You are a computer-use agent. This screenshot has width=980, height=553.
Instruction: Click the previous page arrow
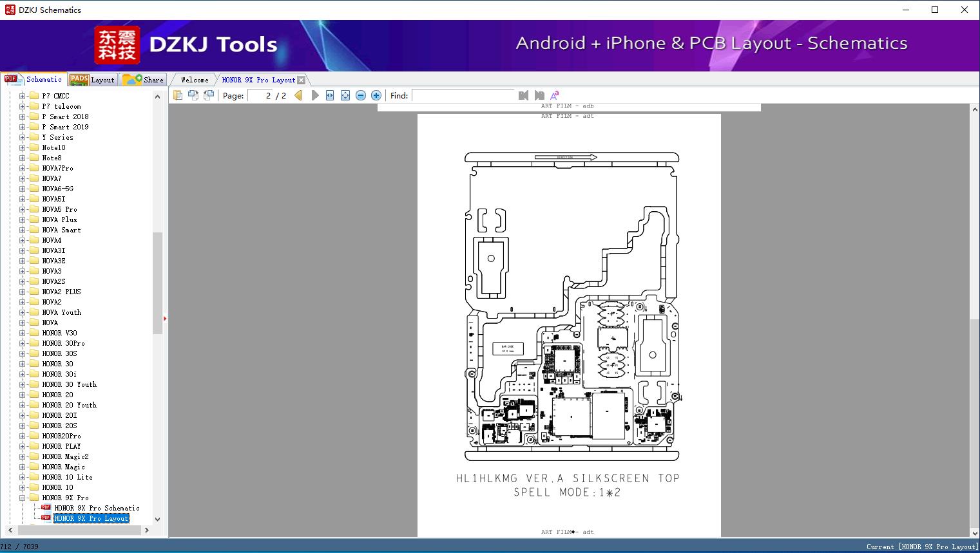coord(298,95)
